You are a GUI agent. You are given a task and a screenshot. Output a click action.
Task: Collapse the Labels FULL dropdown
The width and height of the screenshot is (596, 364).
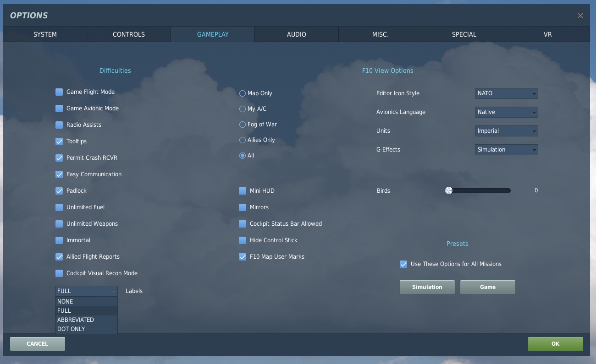(x=87, y=291)
